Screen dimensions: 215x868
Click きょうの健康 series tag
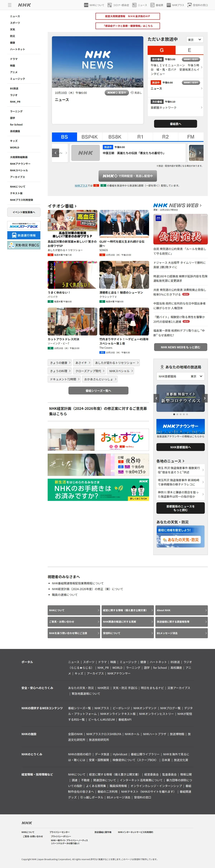[x=60, y=363]
